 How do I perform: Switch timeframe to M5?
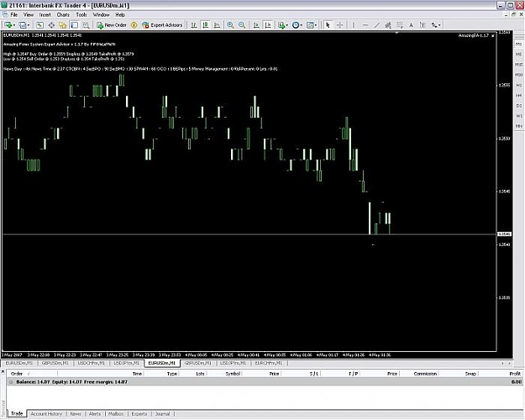point(518,55)
